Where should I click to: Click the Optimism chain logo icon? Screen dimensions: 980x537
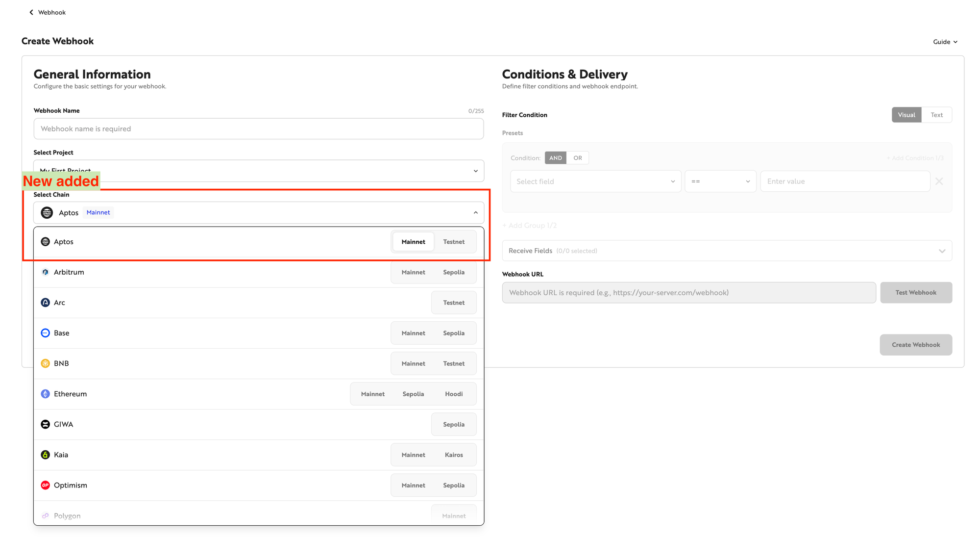45,485
